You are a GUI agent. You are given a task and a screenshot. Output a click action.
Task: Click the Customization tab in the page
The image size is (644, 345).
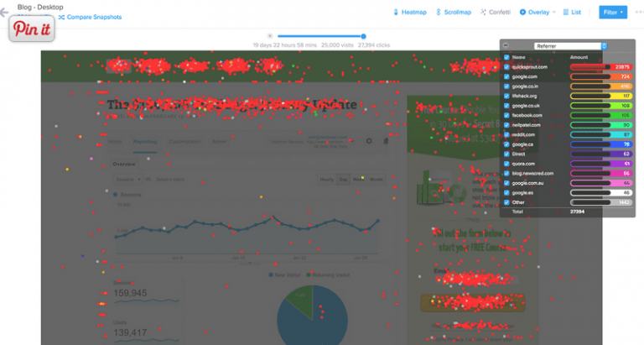pyautogui.click(x=184, y=142)
